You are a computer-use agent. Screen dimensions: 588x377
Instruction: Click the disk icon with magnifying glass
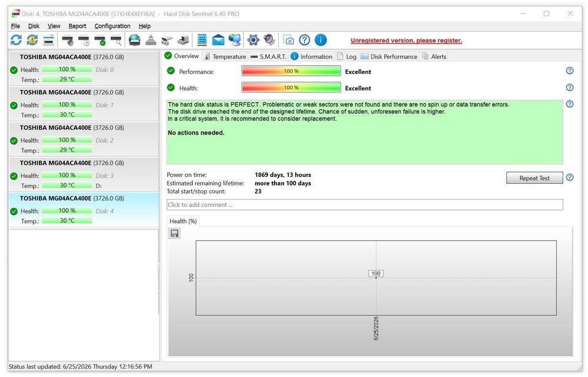pos(116,40)
